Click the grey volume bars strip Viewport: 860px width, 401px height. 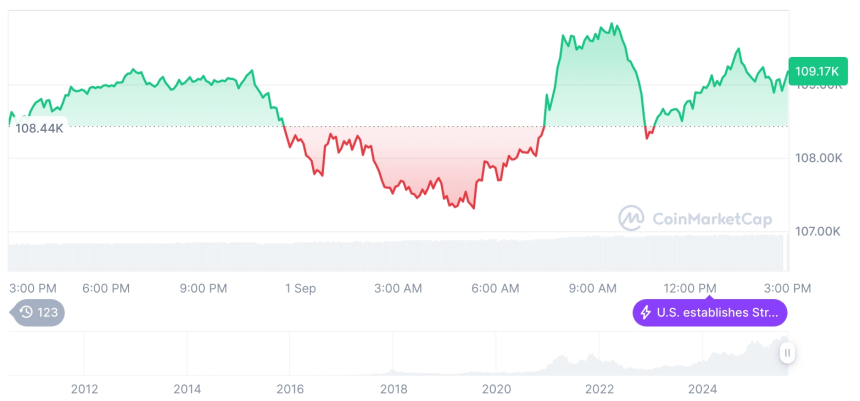400,254
